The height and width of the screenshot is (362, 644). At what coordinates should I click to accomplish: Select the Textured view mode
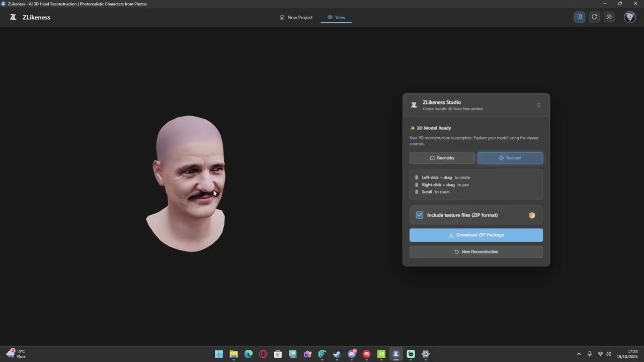[510, 158]
